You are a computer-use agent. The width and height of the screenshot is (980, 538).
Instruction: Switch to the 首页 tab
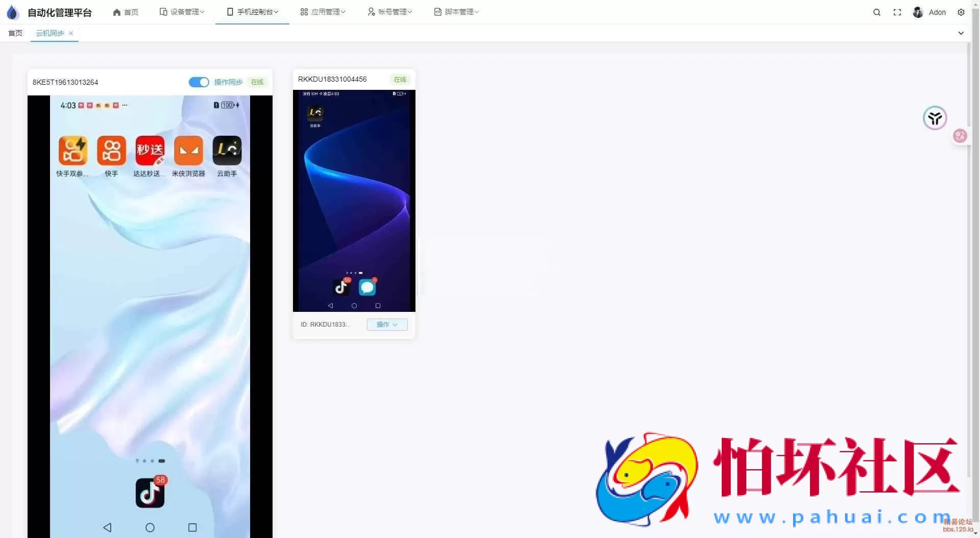click(15, 33)
